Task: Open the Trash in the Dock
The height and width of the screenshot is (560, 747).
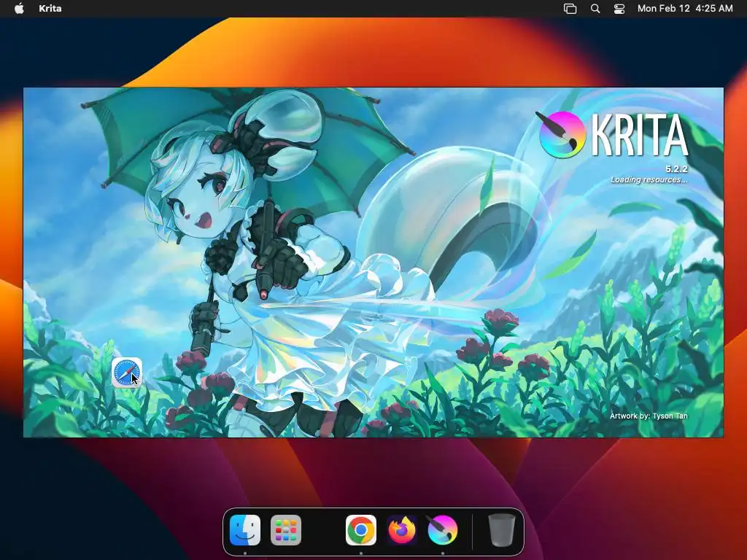Action: pos(502,530)
